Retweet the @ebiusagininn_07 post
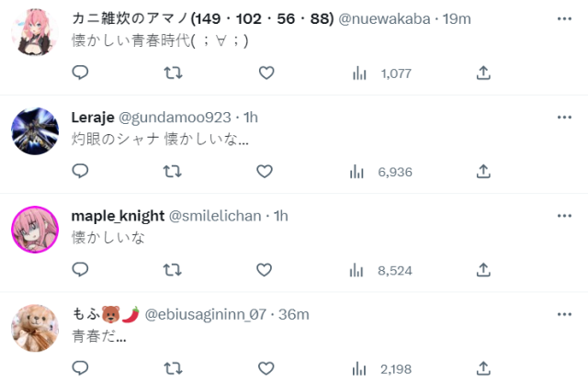The image size is (588, 383). tap(173, 368)
